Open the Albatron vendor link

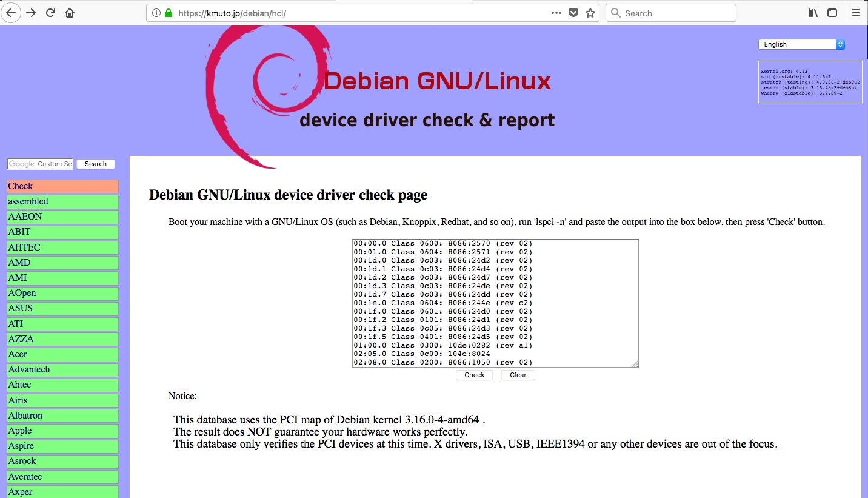coord(62,416)
